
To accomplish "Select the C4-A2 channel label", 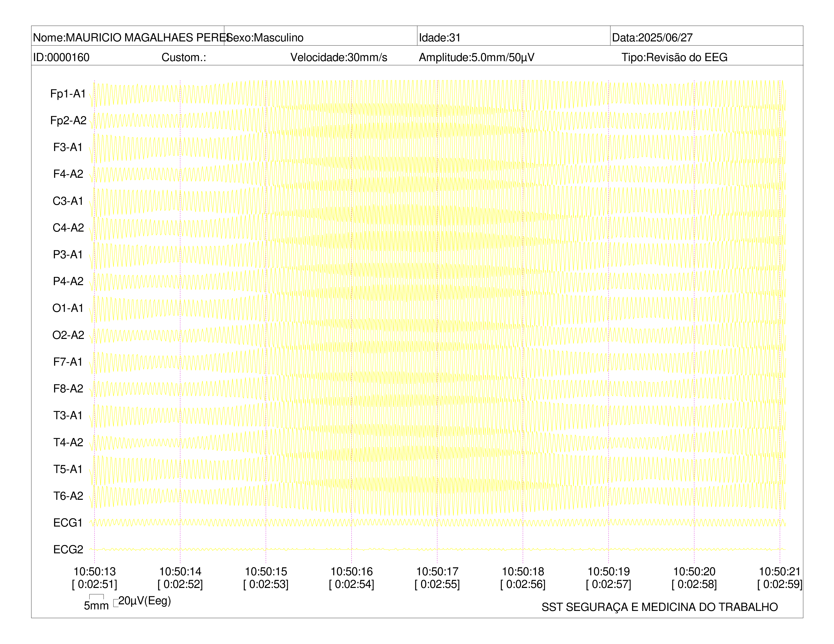I will point(68,227).
